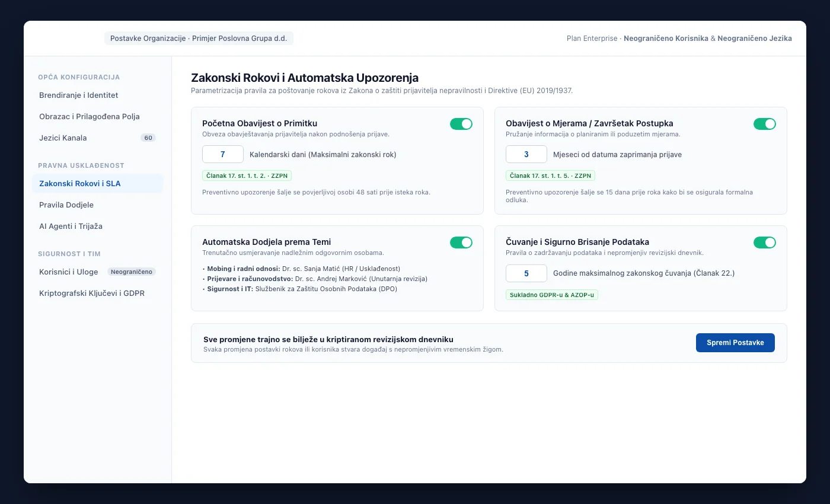The height and width of the screenshot is (504, 830).
Task: Click the 'Mobing i radni odnosi' rule row
Action: point(301,269)
